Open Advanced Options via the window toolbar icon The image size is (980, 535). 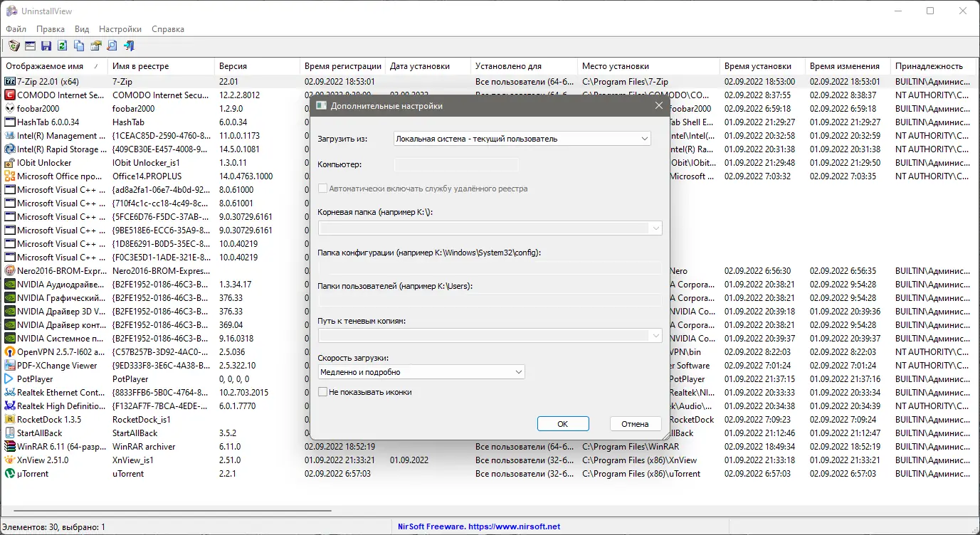tap(30, 46)
